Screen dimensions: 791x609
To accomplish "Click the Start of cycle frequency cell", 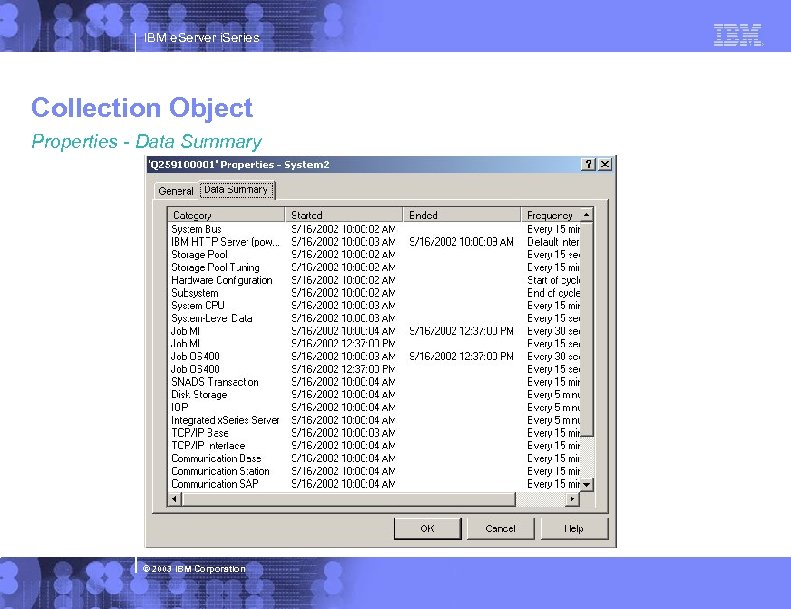I will 553,280.
